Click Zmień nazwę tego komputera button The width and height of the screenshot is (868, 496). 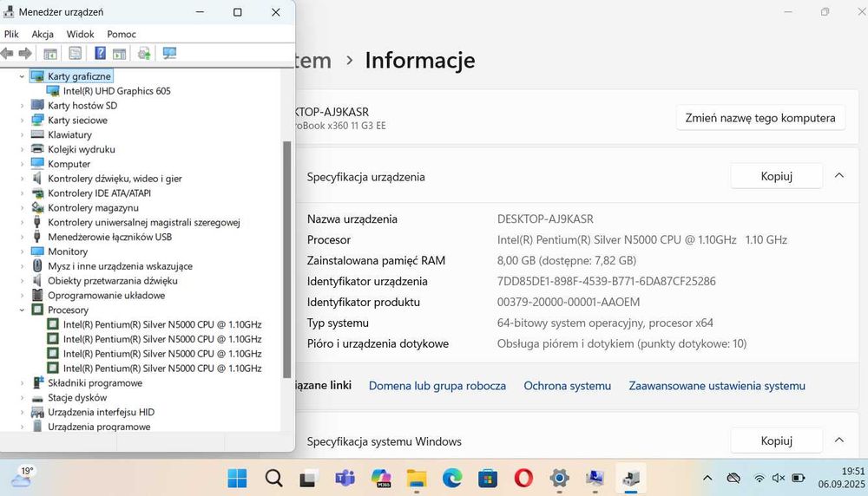pyautogui.click(x=760, y=118)
